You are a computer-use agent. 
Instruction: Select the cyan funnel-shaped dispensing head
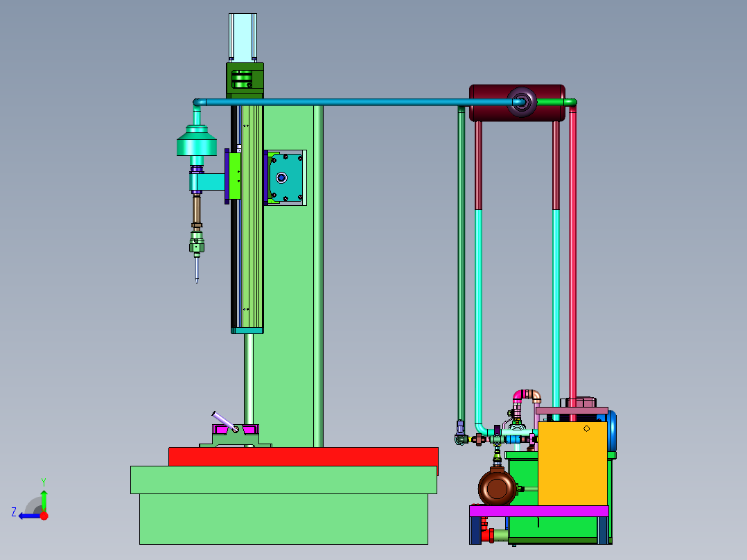pos(197,141)
